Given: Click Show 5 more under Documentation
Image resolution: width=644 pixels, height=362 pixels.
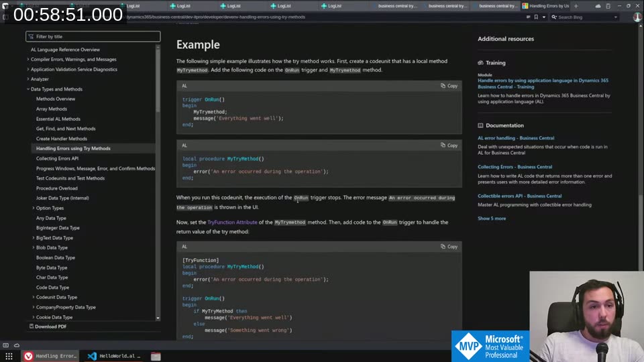Looking at the screenshot, I should [x=492, y=219].
